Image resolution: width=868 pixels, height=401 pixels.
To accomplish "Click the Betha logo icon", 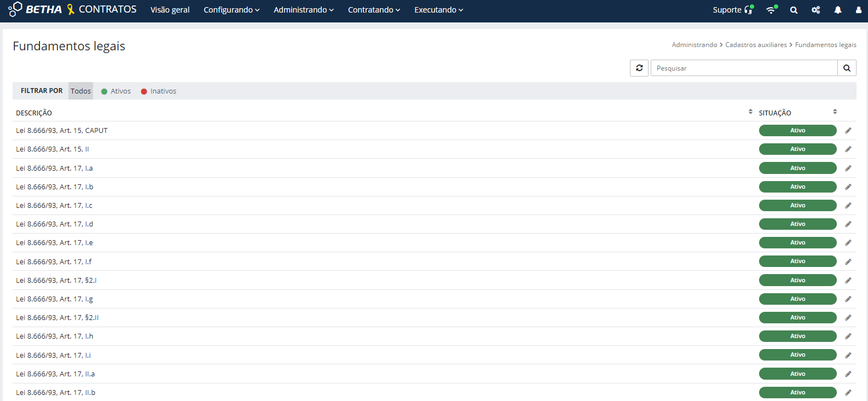I will pos(15,9).
